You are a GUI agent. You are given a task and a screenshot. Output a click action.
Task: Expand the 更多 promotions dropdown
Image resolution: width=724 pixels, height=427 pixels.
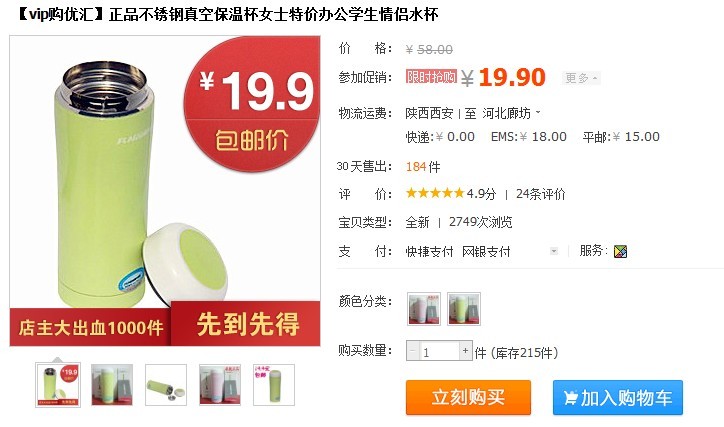[x=581, y=78]
